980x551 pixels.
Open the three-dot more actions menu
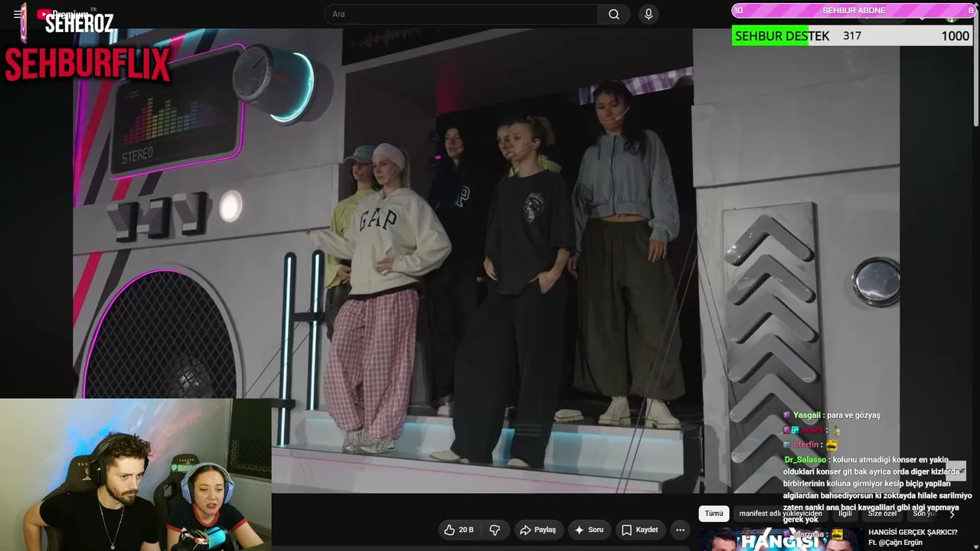tap(680, 530)
